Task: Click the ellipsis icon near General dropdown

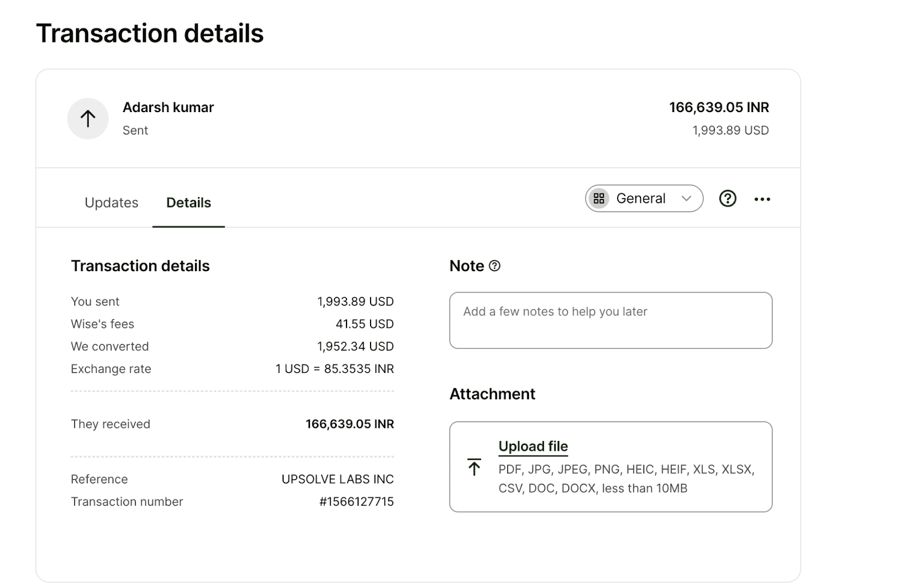Action: coord(762,198)
